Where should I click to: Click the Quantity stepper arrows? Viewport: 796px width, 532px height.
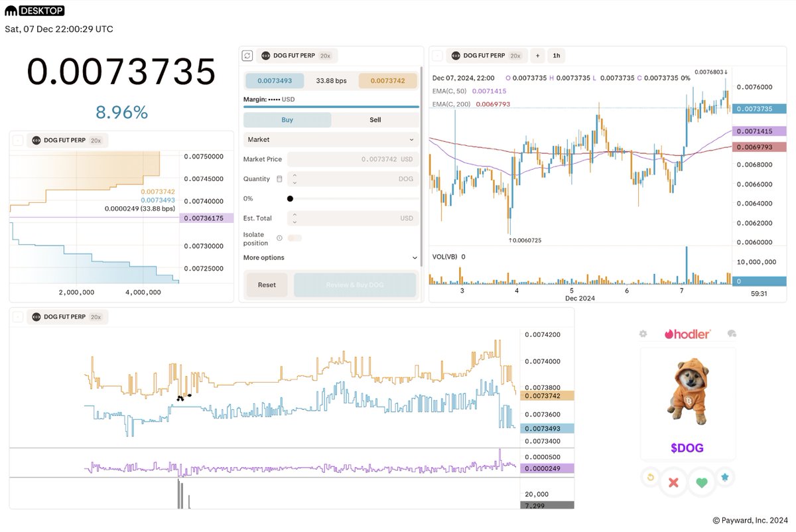click(295, 179)
